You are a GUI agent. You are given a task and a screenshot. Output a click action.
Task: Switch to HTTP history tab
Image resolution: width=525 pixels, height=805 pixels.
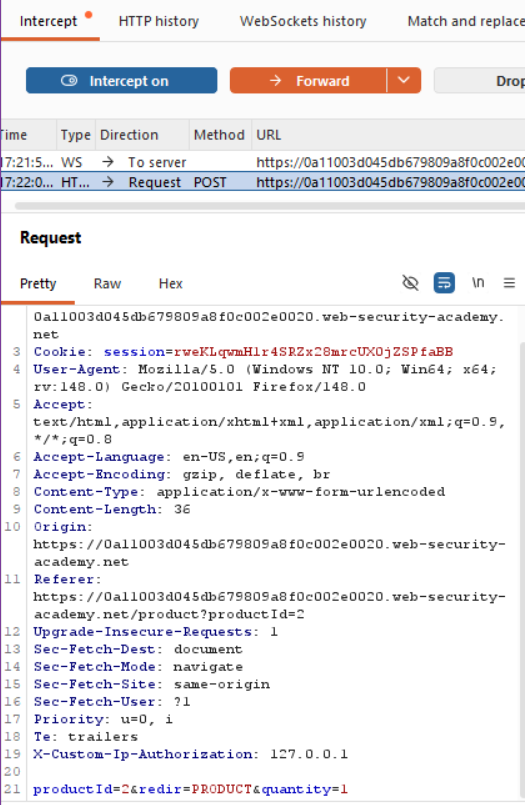[x=159, y=22]
